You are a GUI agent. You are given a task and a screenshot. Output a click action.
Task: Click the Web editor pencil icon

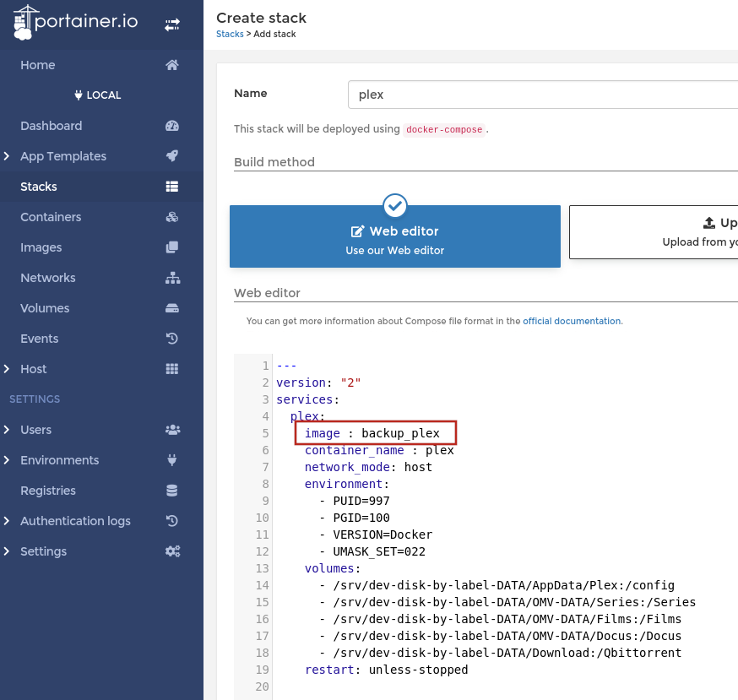point(358,231)
